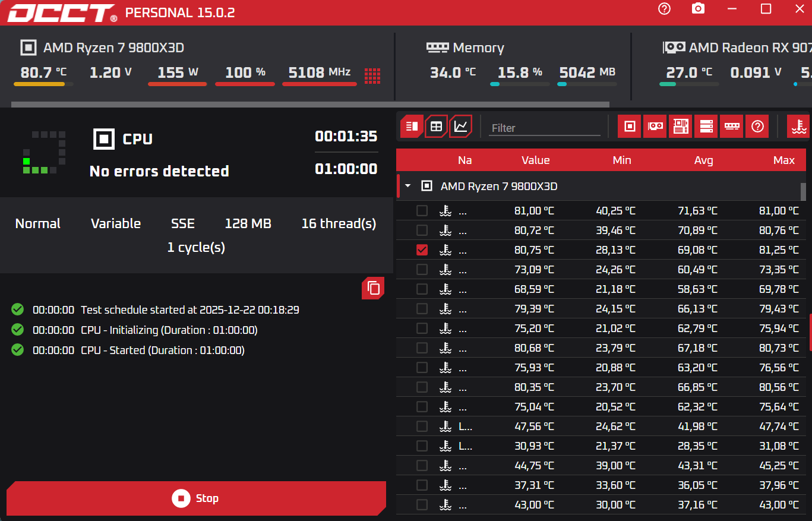Click the CPU chip icon beside Ryzen header
812x521 pixels.
[28, 48]
